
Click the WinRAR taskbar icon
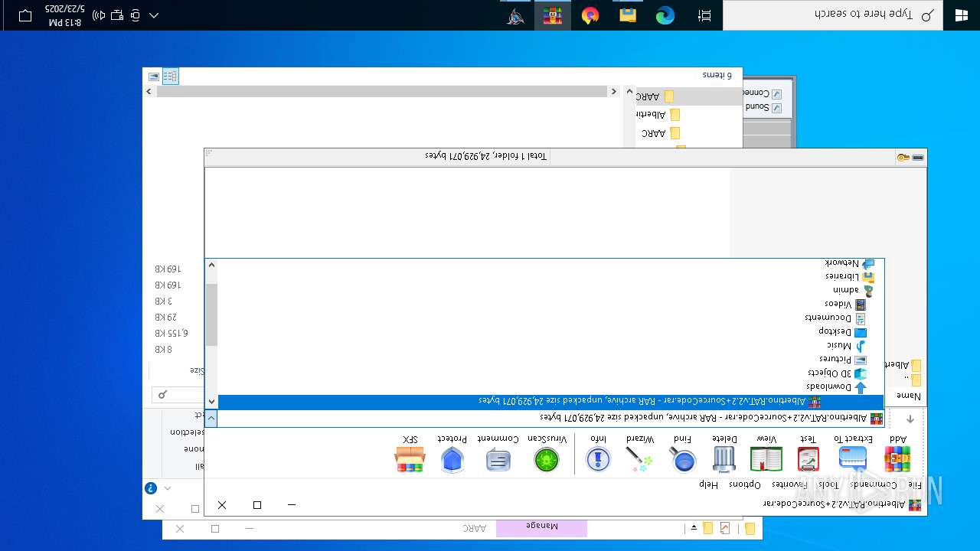553,15
